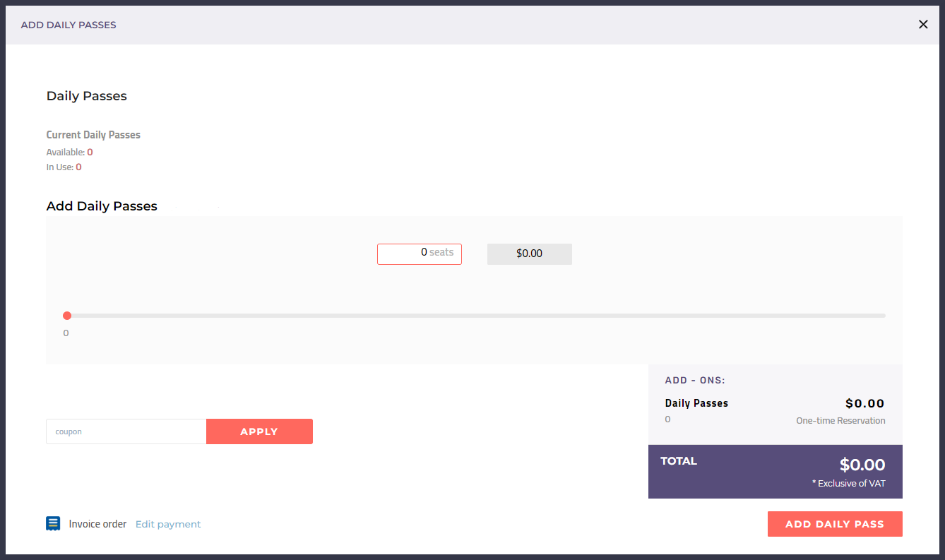Viewport: 945px width, 560px height.
Task: Click the One-time Reservation text
Action: pyautogui.click(x=840, y=421)
